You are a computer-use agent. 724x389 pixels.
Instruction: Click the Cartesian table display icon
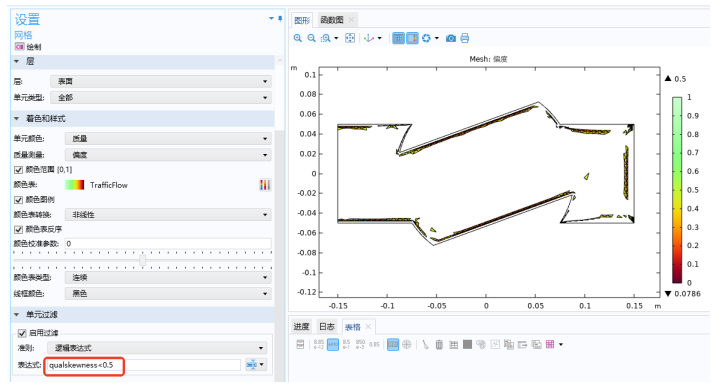393,344
